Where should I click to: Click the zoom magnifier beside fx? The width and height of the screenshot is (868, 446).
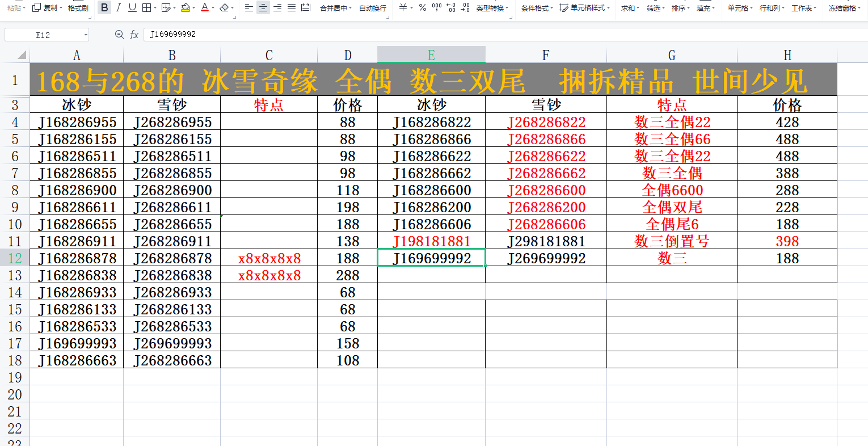point(119,35)
